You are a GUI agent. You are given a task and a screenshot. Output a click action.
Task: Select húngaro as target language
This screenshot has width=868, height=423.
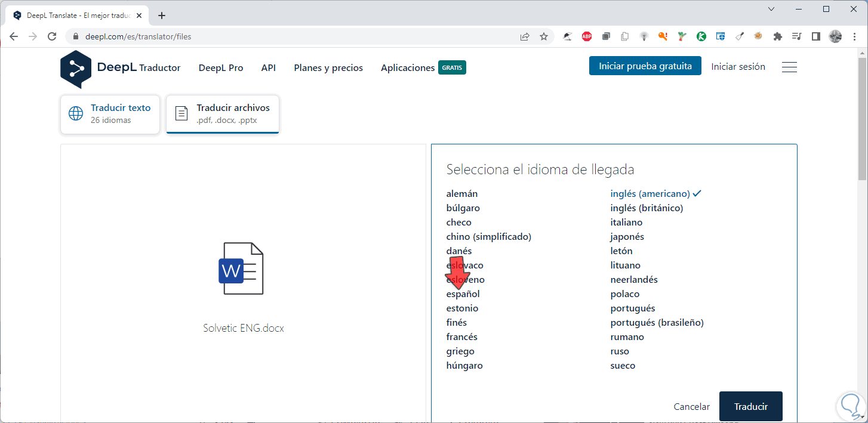[x=464, y=365]
